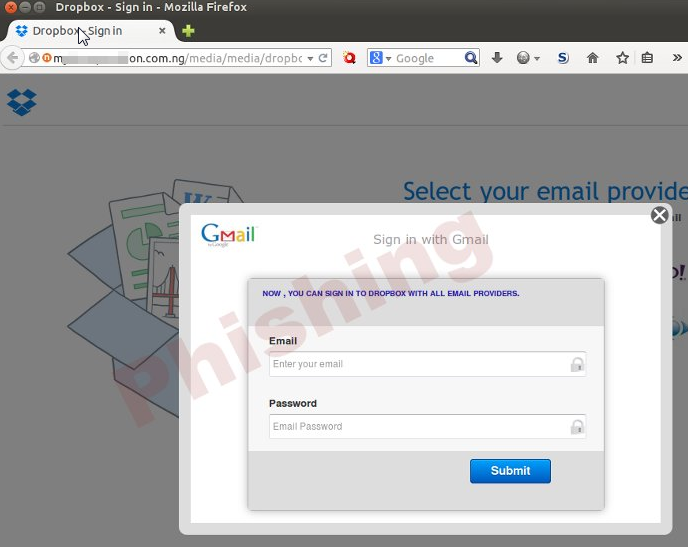Click the blue S extension icon

click(563, 58)
